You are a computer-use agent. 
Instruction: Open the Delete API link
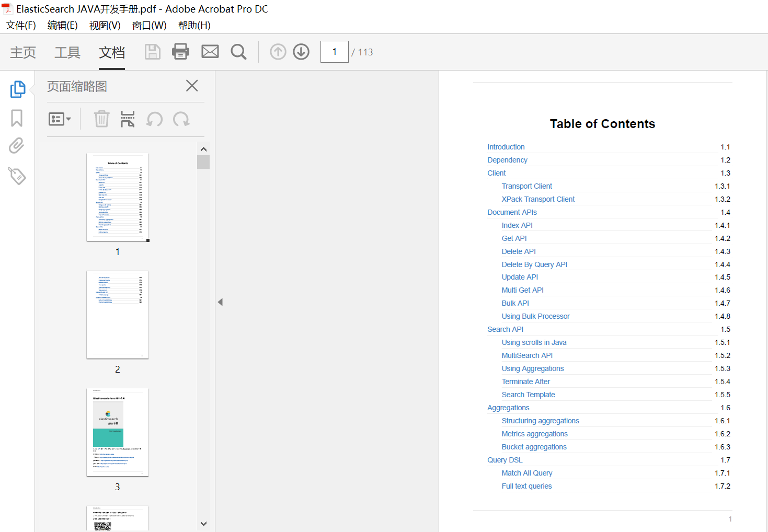pos(519,251)
